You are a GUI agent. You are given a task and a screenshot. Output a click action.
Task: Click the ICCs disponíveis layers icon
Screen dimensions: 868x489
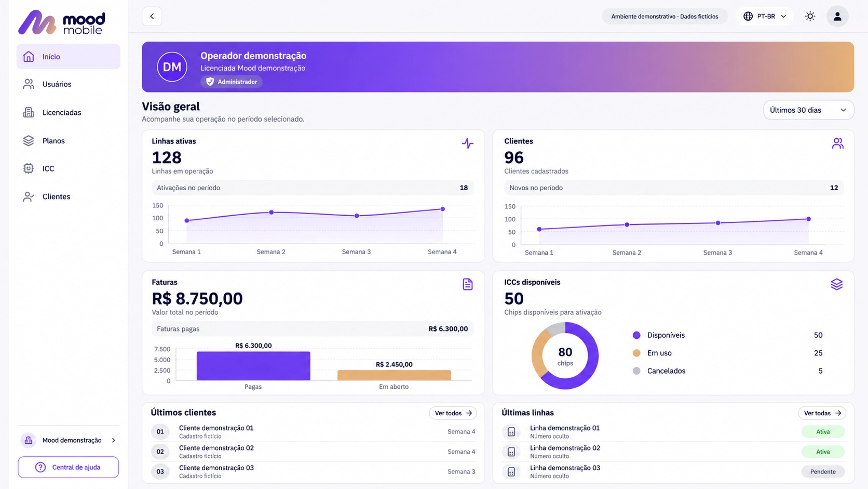(837, 284)
